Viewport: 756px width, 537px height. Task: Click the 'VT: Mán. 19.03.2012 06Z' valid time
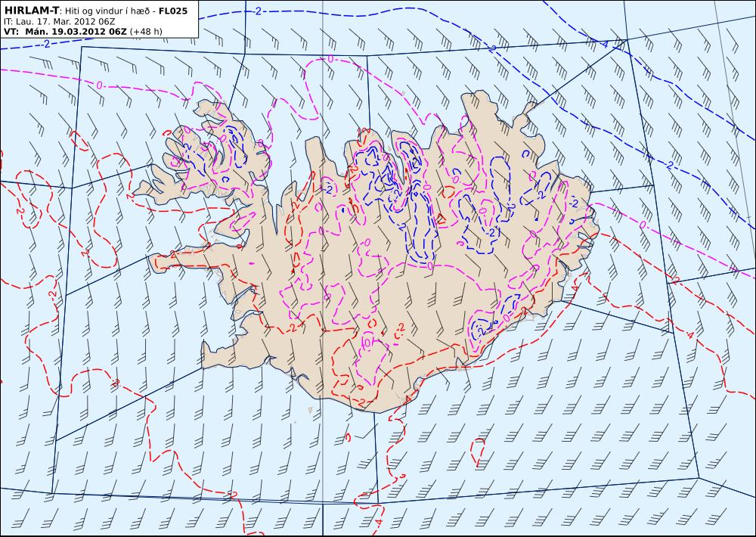tap(65, 32)
